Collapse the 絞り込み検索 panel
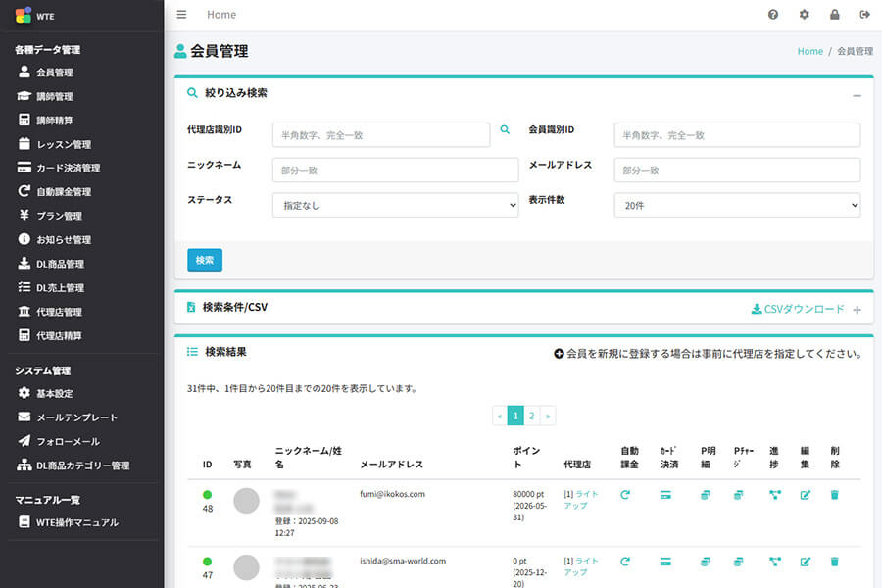Image resolution: width=882 pixels, height=588 pixels. (x=857, y=95)
